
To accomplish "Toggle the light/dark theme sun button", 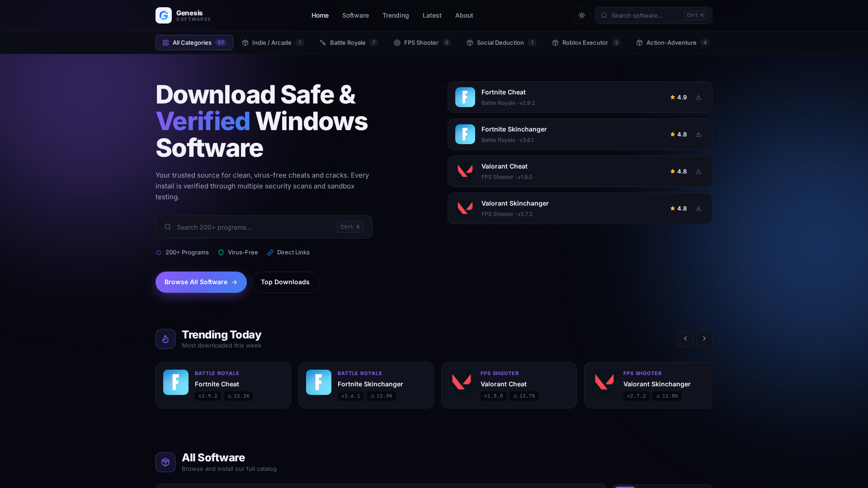I will coord(582,15).
